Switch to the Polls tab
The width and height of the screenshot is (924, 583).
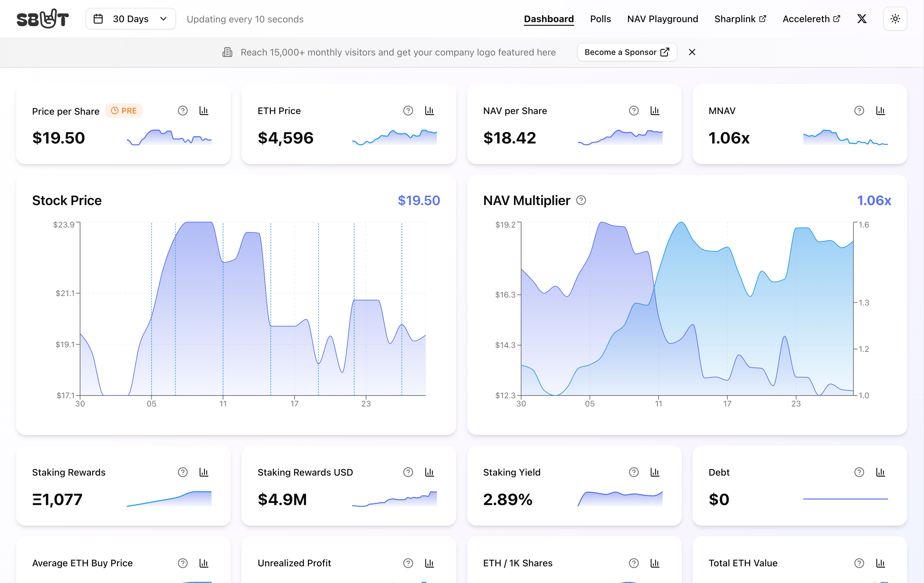(x=600, y=19)
